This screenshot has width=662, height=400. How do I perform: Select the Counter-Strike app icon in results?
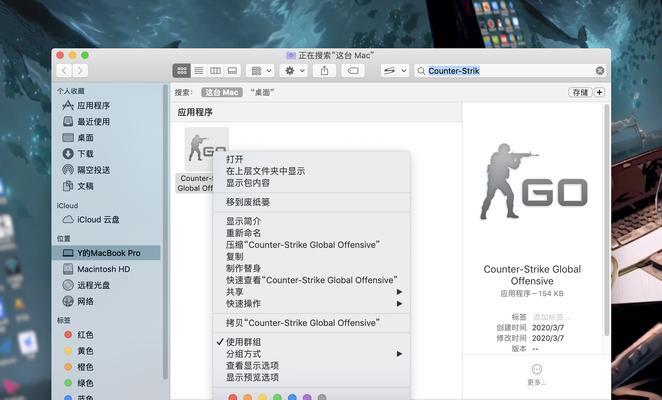click(206, 149)
